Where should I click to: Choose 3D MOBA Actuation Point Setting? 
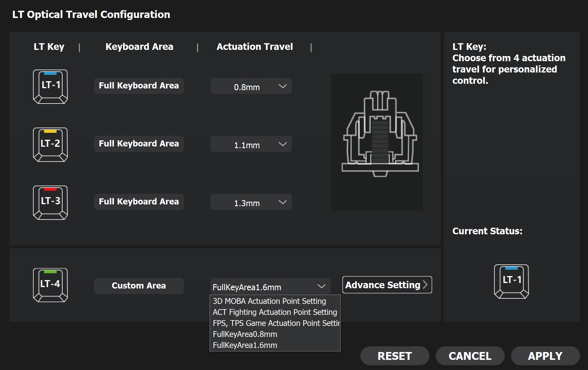pos(269,301)
